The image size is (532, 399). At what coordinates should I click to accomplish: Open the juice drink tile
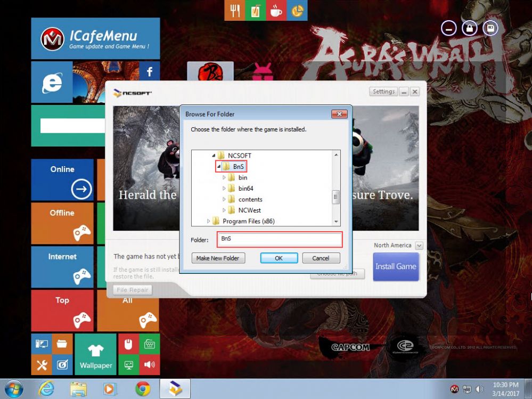click(x=255, y=10)
